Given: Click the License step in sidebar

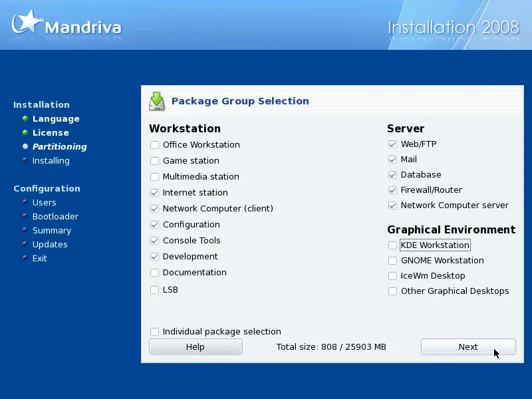Looking at the screenshot, I should 51,132.
